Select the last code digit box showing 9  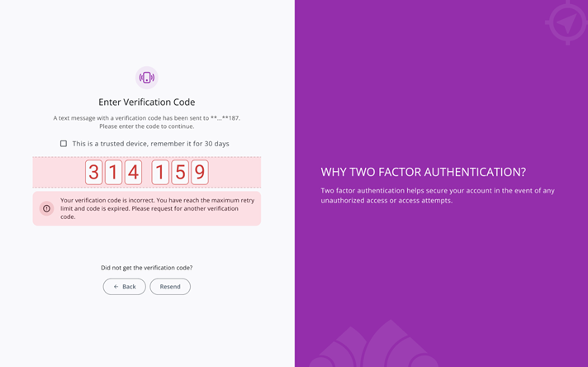pyautogui.click(x=199, y=172)
